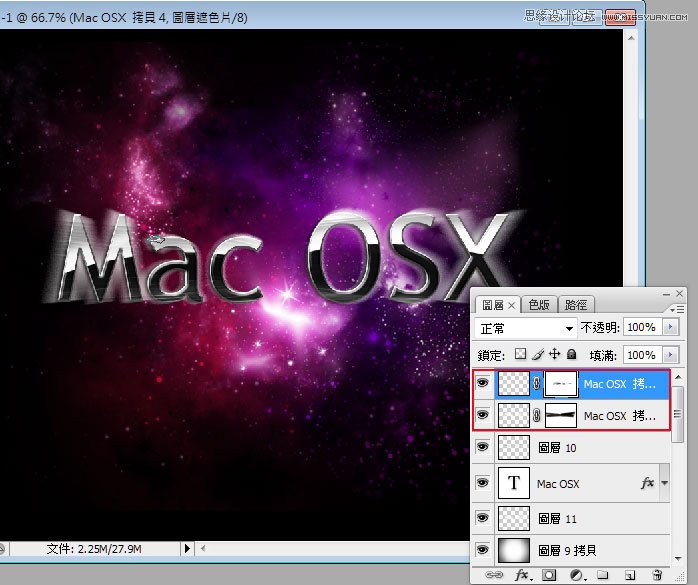Hide the second Mac OSX copy layer
The height and width of the screenshot is (585, 698).
[x=483, y=415]
